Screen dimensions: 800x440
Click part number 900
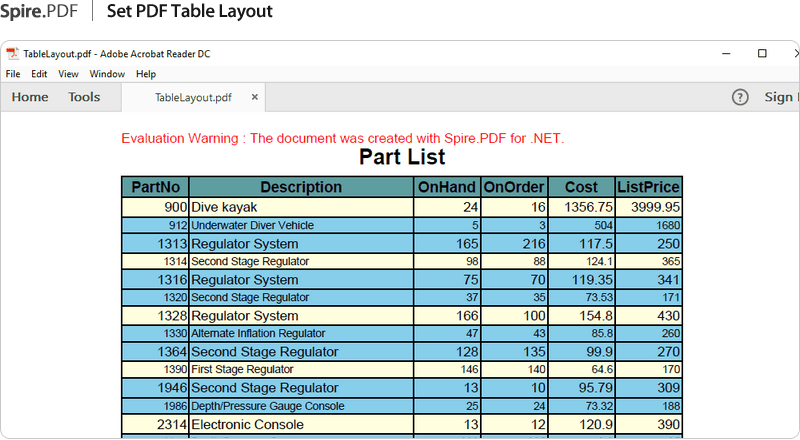(x=176, y=207)
